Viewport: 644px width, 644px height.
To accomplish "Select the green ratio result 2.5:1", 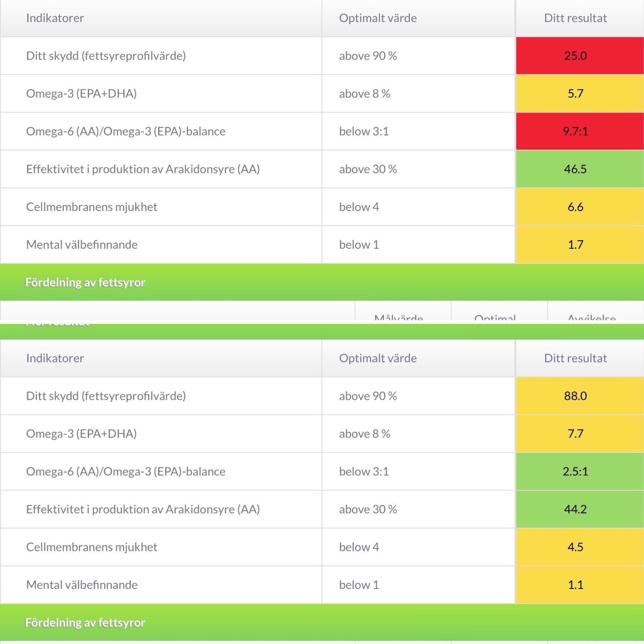I will (580, 471).
